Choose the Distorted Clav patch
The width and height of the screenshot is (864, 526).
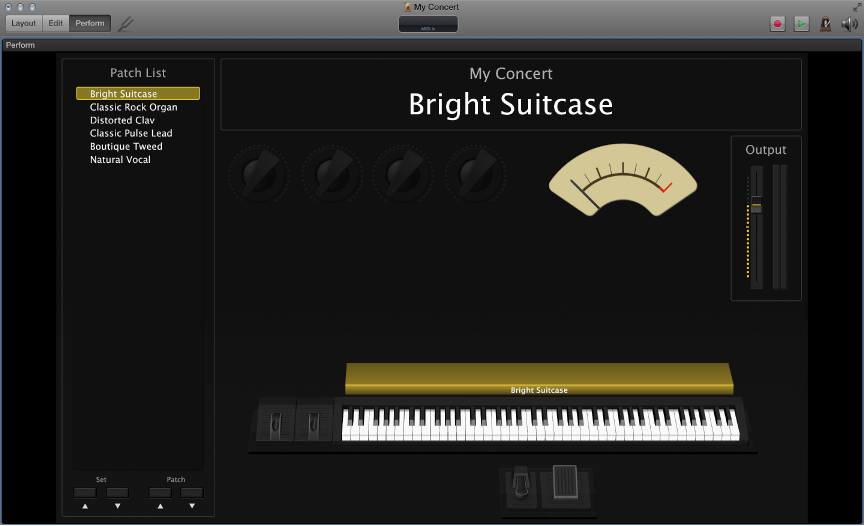(x=122, y=120)
